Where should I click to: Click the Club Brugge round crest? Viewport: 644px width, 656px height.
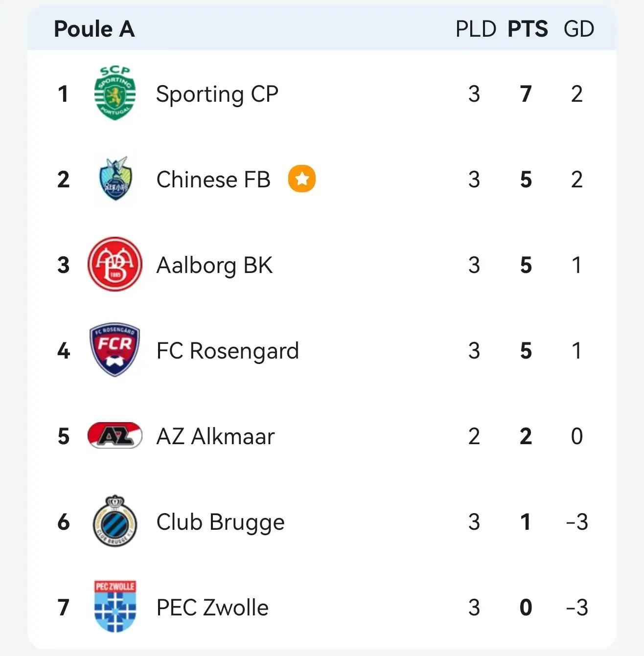pos(115,521)
